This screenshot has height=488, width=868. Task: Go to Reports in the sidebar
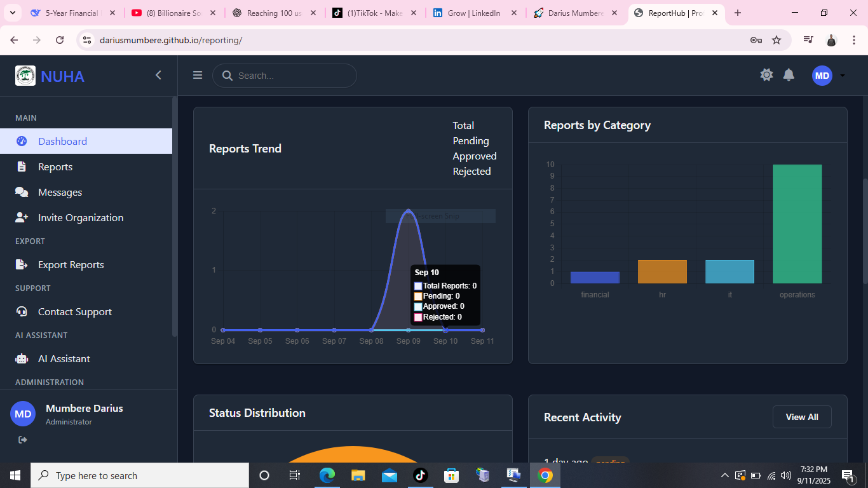point(86,166)
